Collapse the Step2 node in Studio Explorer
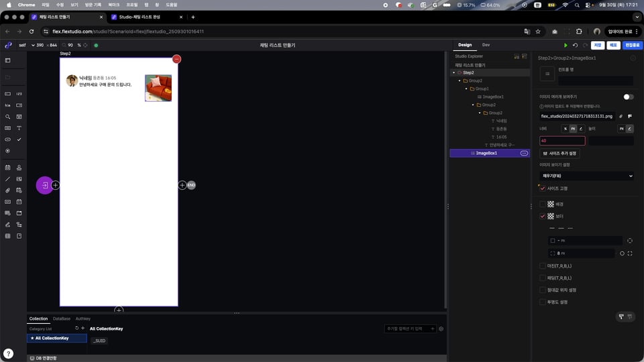This screenshot has width=644, height=362. [x=454, y=72]
